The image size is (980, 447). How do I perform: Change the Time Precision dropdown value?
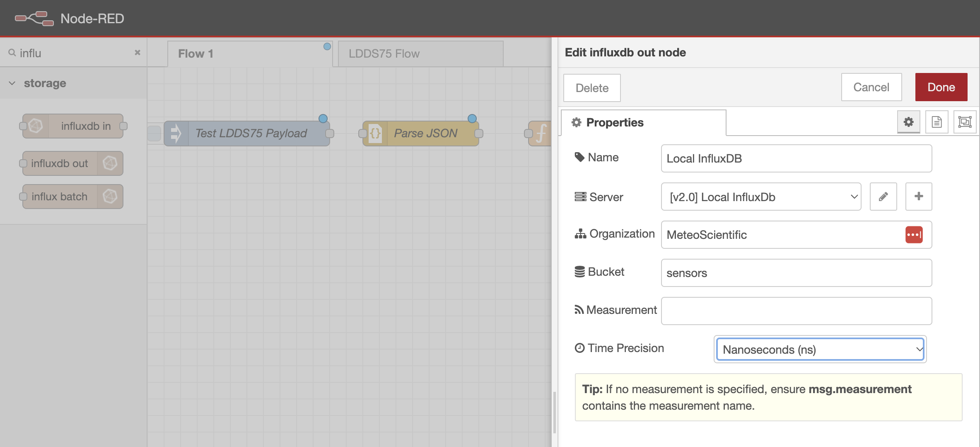[819, 349]
